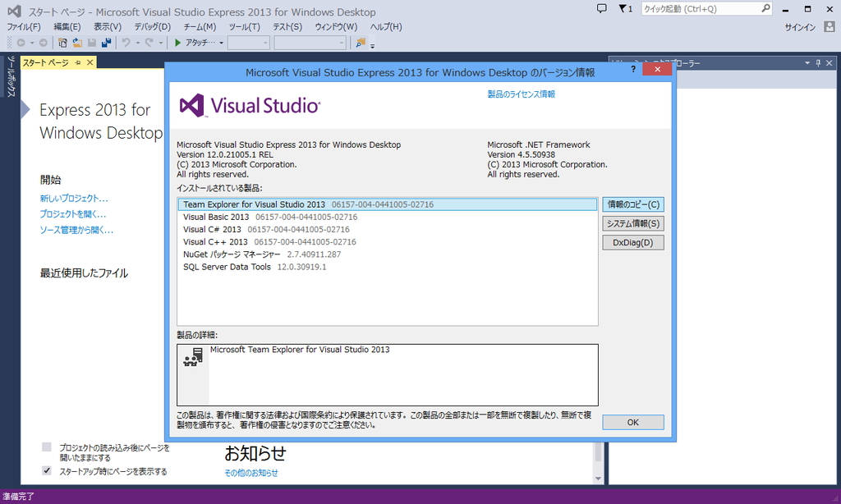Disable showing the page at startup

45,470
